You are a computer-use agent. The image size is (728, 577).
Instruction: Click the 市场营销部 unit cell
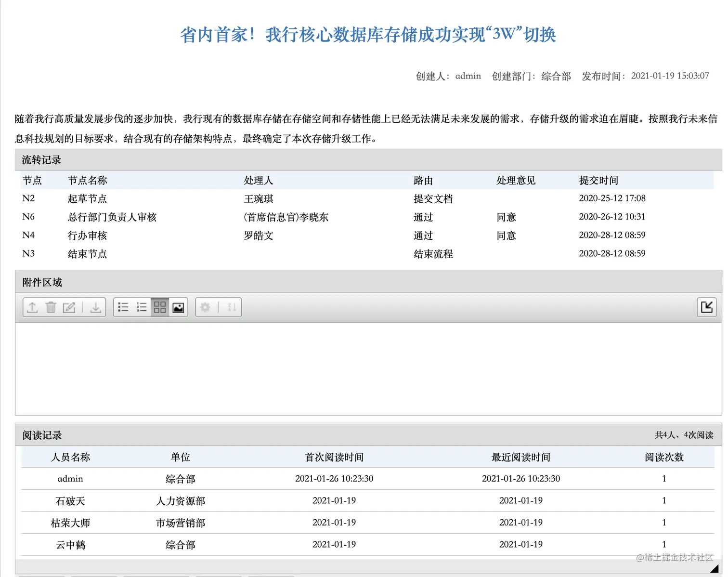[x=181, y=523]
